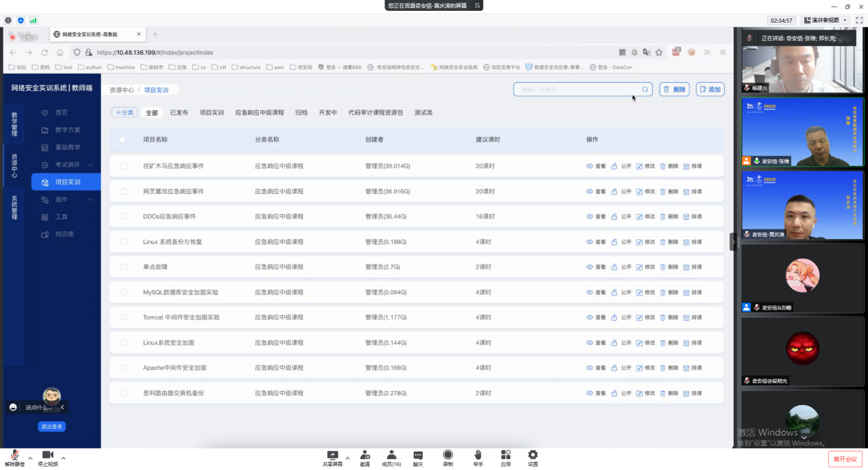868x470 pixels.
Task: Open the 共享屏幕 share screen icon
Action: click(333, 454)
